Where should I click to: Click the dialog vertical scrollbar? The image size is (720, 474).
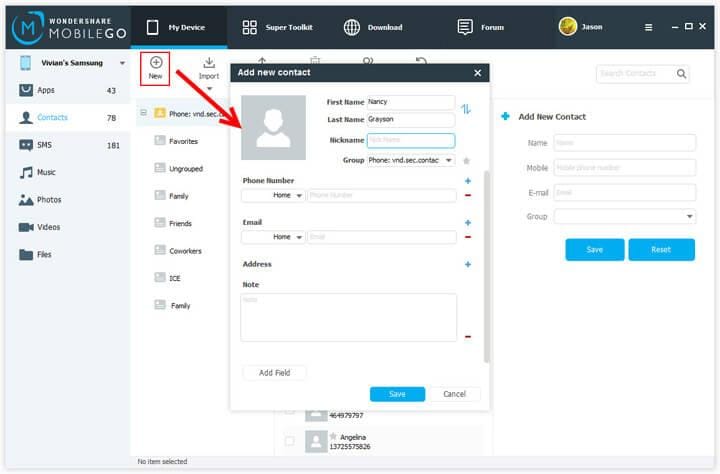[x=486, y=266]
